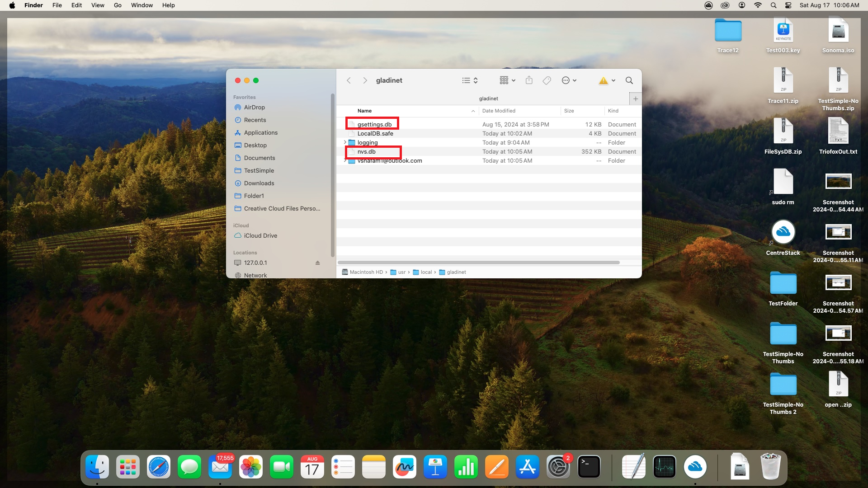Screen dimensions: 868x488
Task: Open Spotlight search in menu bar
Action: (774, 5)
